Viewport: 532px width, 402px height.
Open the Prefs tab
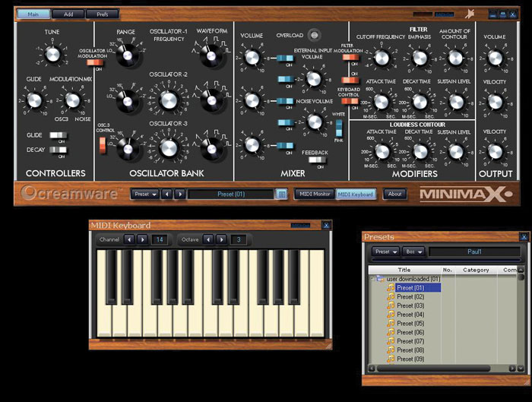point(102,14)
